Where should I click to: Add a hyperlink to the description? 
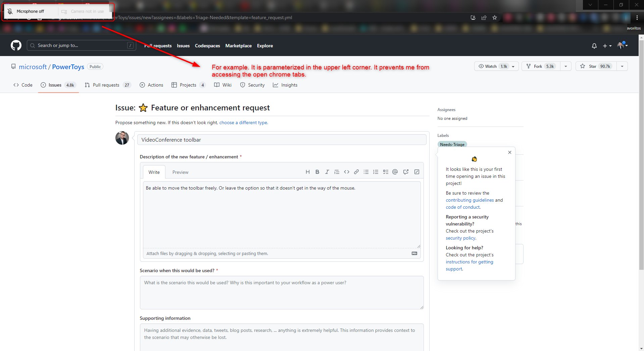click(356, 171)
